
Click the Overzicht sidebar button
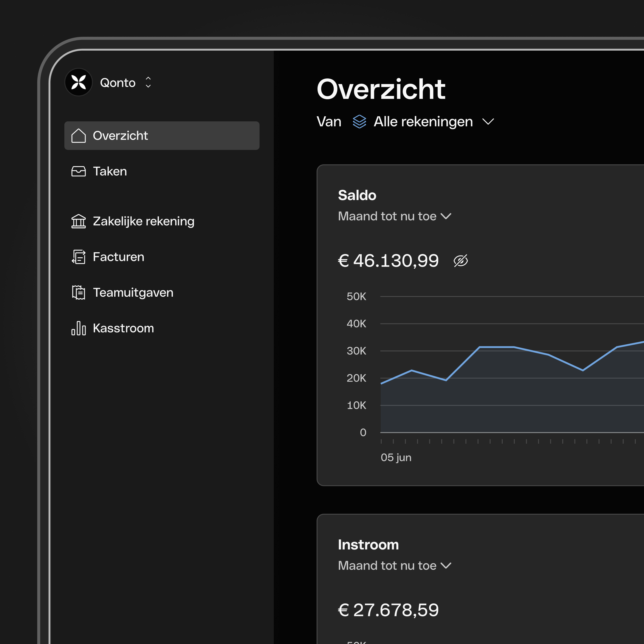[162, 135]
